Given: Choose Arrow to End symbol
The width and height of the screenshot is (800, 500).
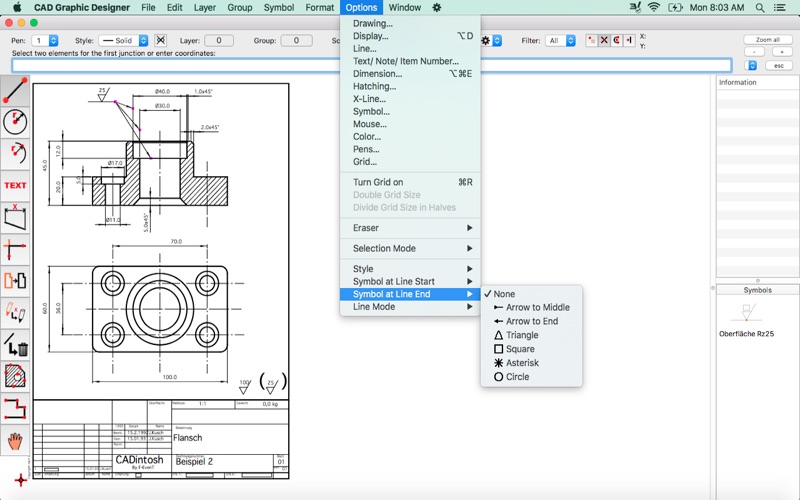Looking at the screenshot, I should pyautogui.click(x=531, y=321).
